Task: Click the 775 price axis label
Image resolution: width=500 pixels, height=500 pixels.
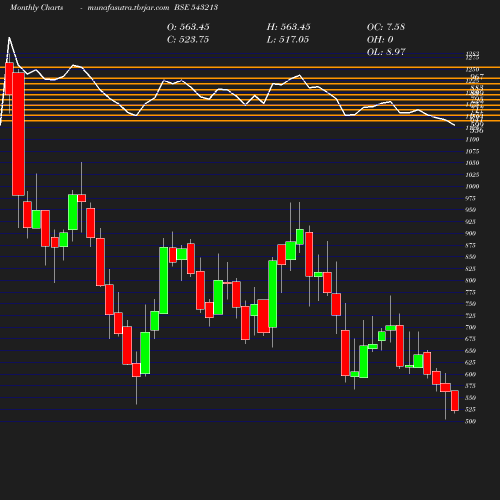Action: [471, 292]
